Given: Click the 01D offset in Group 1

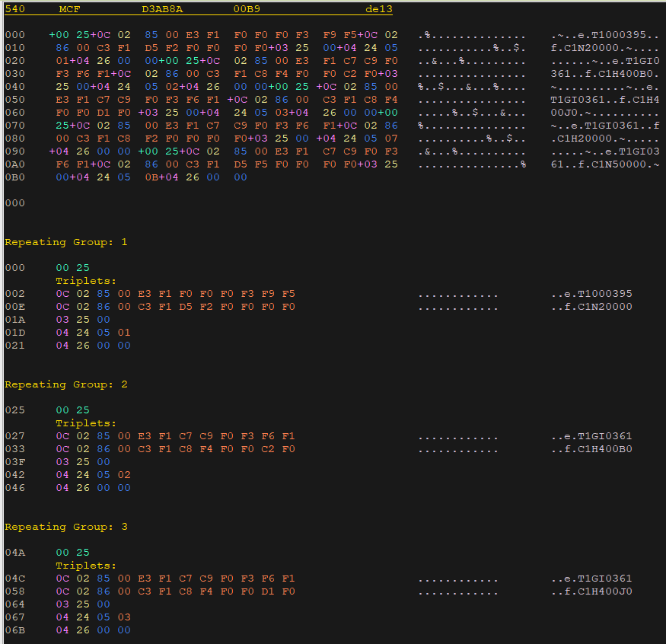Looking at the screenshot, I should point(14,333).
